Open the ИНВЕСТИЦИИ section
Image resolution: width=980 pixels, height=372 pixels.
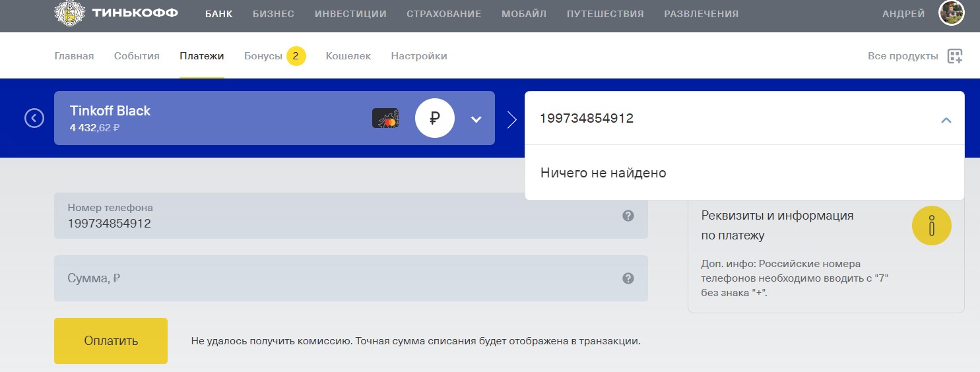(350, 14)
